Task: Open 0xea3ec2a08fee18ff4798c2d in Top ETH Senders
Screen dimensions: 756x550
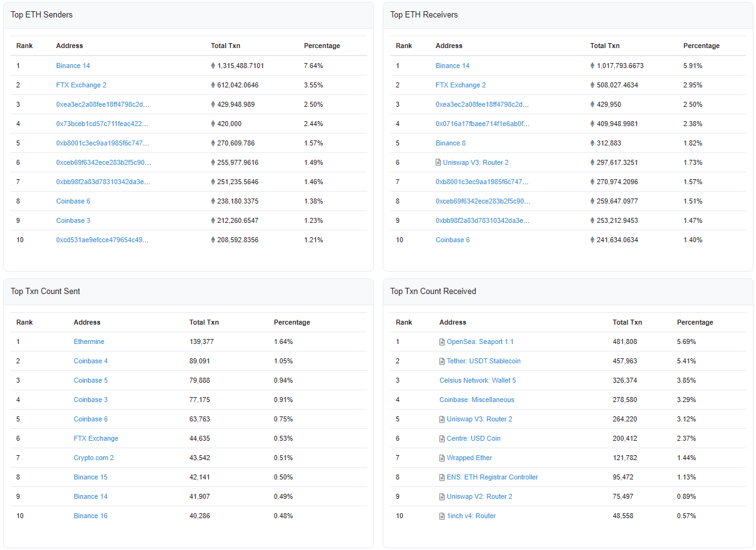Action: click(x=102, y=104)
